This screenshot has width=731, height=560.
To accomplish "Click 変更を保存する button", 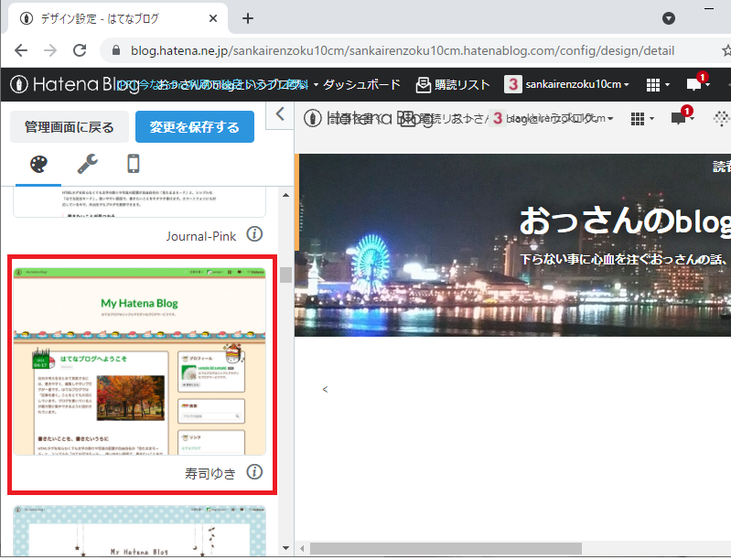I will (195, 127).
